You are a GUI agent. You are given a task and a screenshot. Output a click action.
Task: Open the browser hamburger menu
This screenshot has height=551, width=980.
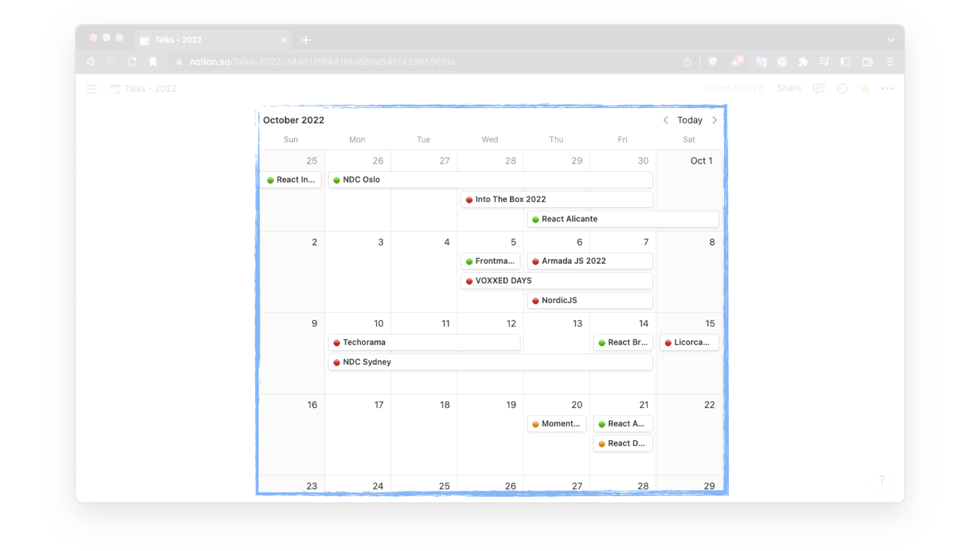pyautogui.click(x=890, y=62)
